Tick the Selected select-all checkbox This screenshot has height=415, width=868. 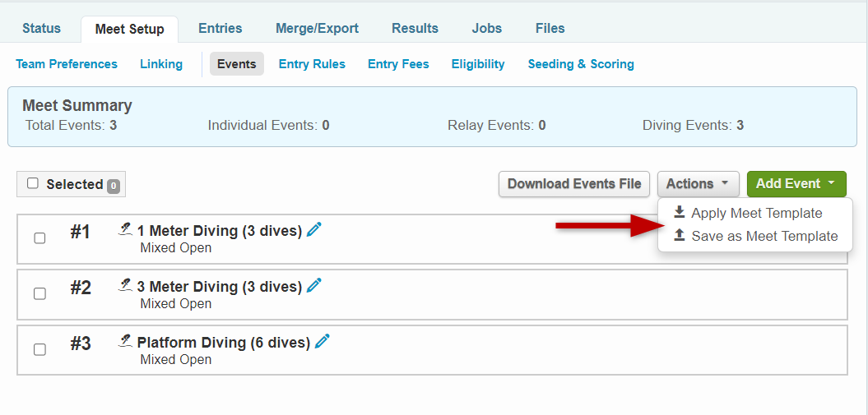[33, 184]
